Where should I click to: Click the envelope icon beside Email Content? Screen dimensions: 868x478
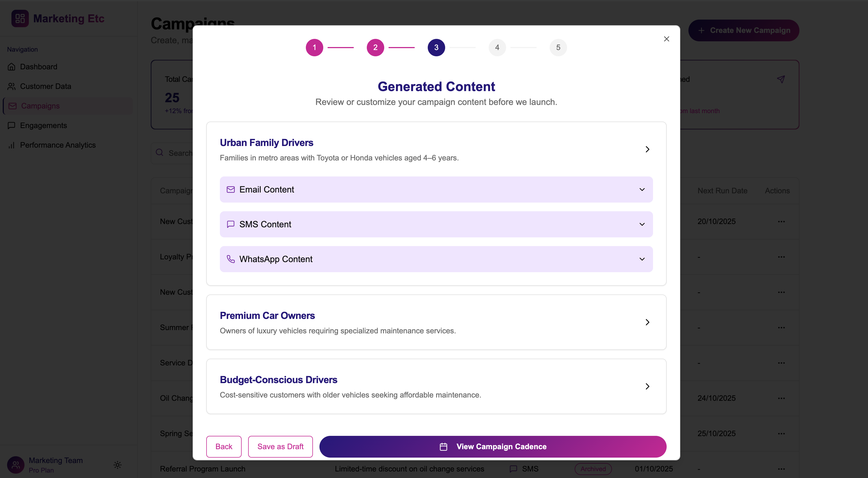point(230,190)
